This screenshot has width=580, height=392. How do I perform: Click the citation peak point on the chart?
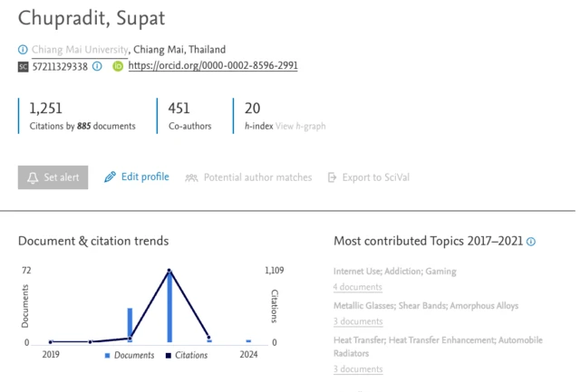169,271
